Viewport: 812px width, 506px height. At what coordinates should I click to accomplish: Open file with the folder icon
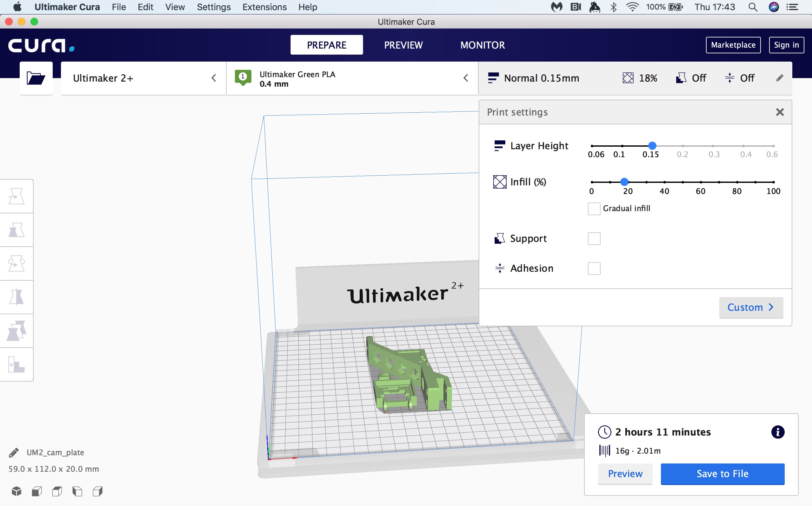pos(36,78)
